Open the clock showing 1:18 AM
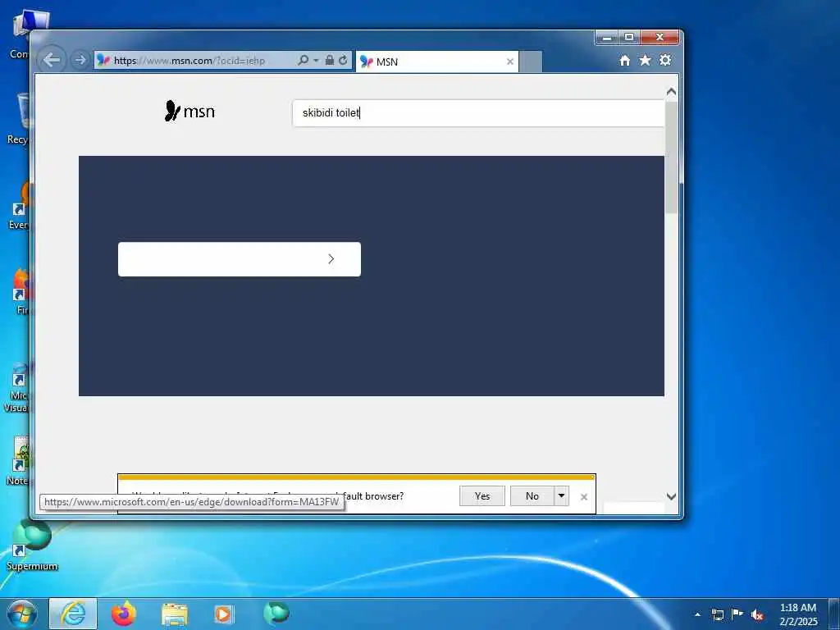This screenshot has height=630, width=840. point(797,614)
